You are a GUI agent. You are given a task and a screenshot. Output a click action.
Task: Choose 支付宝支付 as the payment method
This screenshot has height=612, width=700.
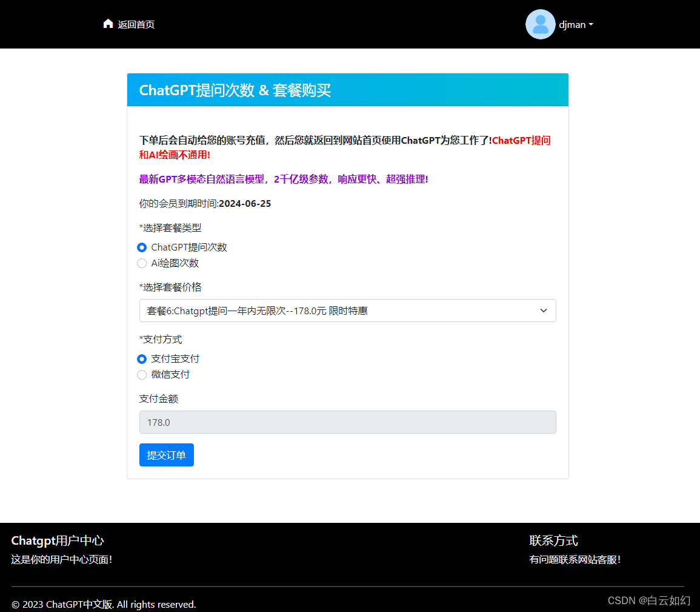pos(142,358)
